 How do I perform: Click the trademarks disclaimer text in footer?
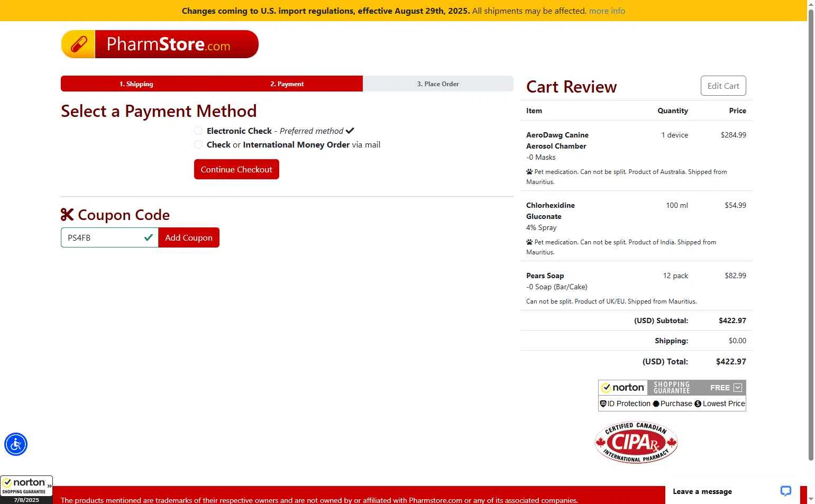coord(319,500)
